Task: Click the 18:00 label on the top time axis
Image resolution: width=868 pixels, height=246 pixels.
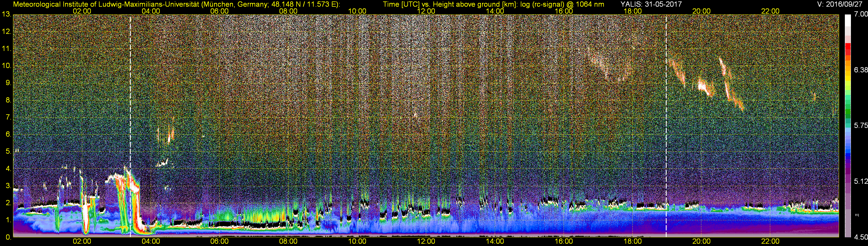Action: tap(632, 11)
